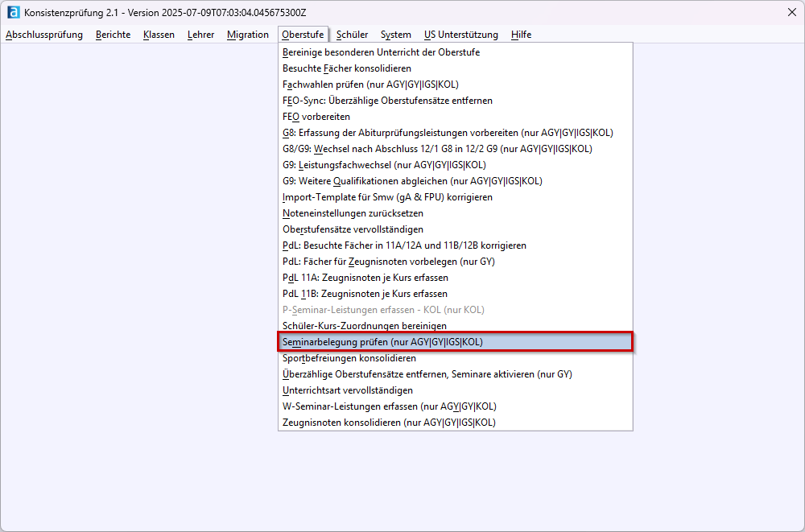Click the Konsistenzprüfung app icon in title bar
The image size is (805, 532).
click(x=14, y=12)
